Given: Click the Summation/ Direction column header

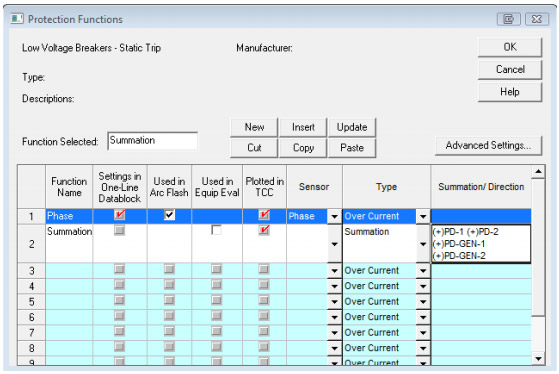Looking at the screenshot, I should (x=481, y=187).
